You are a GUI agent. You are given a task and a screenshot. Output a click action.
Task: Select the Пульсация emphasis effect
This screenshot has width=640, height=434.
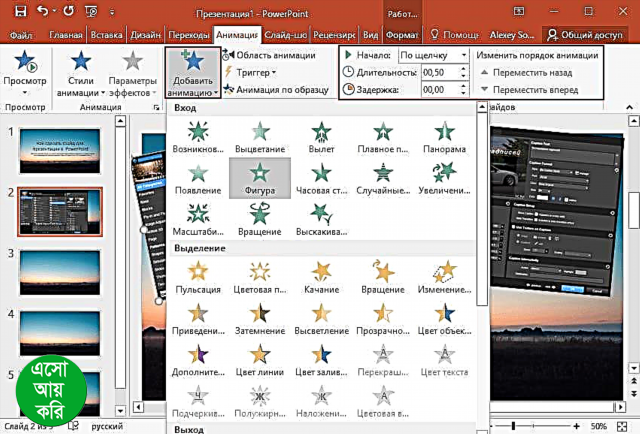(199, 277)
